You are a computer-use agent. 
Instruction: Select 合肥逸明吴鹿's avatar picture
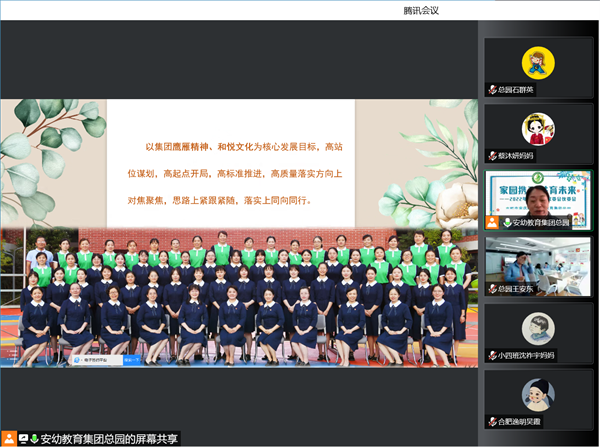(x=538, y=394)
